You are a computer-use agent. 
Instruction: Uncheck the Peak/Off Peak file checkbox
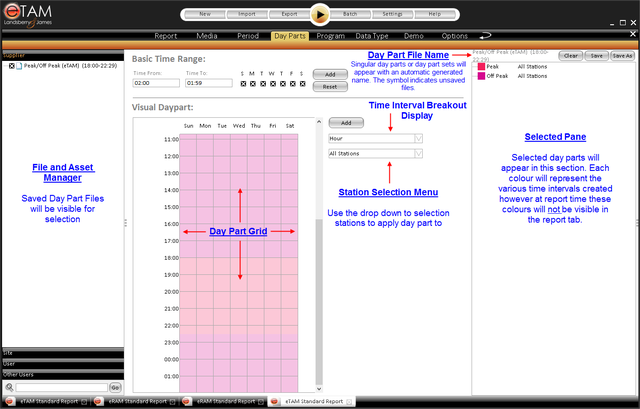coord(12,66)
